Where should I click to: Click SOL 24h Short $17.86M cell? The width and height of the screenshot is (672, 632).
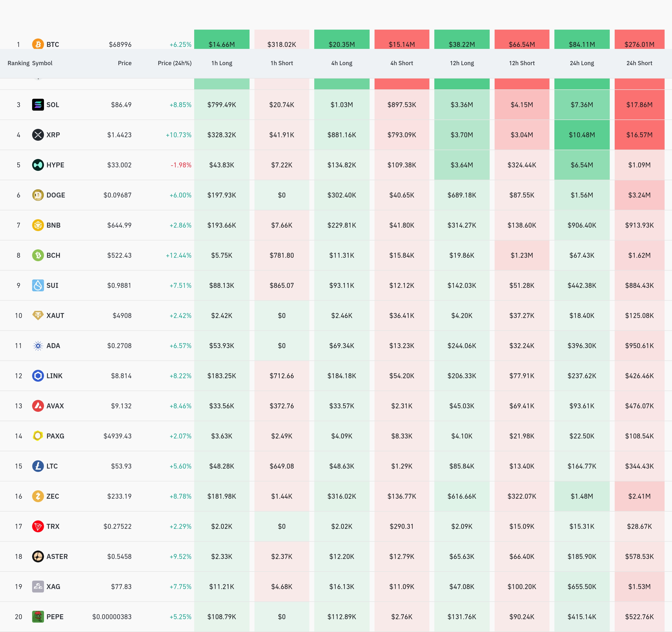pos(639,105)
